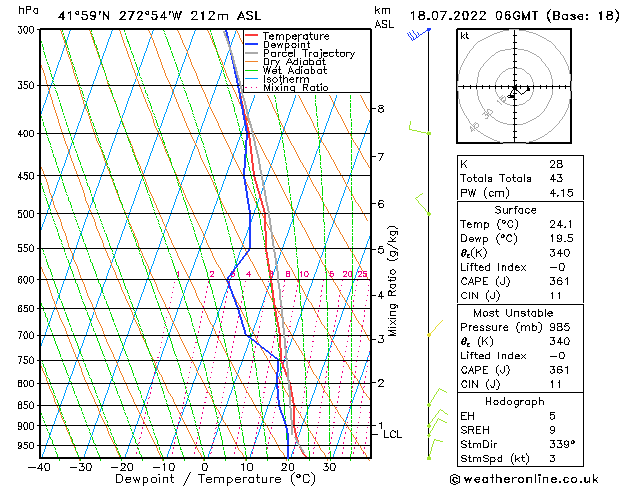Click the surface Dewp value 19.5
The height and width of the screenshot is (486, 629).
pyautogui.click(x=561, y=238)
